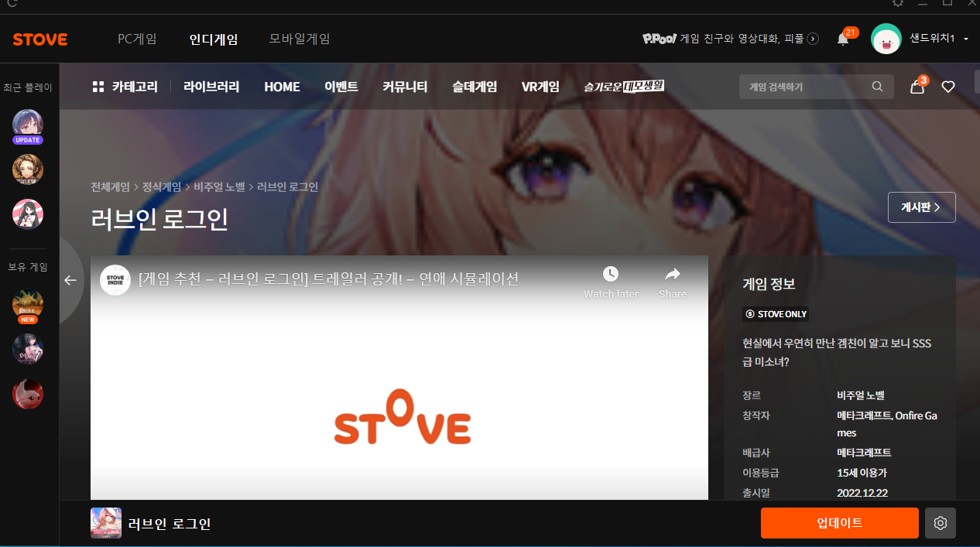Click the 메타크래프트 publisher value beside 배급사
Image resolution: width=980 pixels, height=547 pixels.
click(x=864, y=453)
